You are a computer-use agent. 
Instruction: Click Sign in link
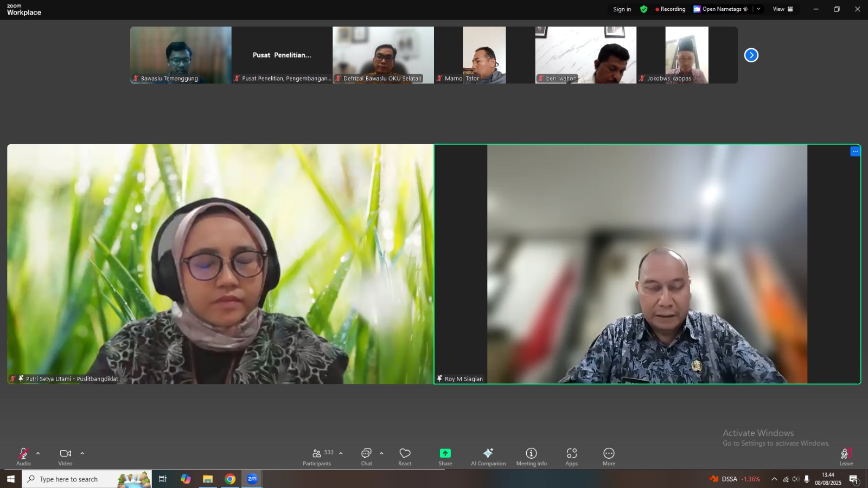point(622,9)
